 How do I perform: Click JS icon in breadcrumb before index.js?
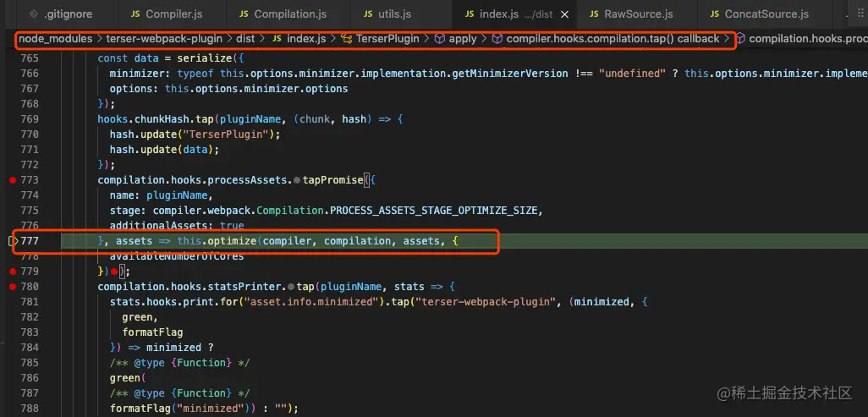click(277, 39)
